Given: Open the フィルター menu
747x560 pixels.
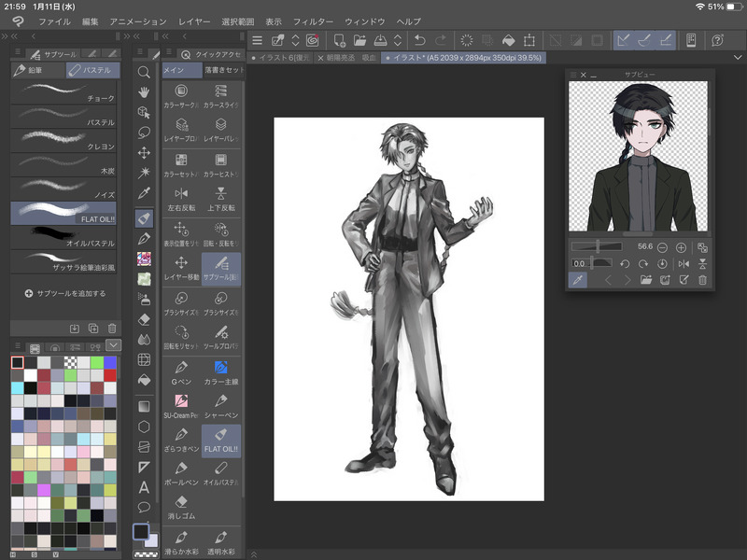Looking at the screenshot, I should coord(313,21).
